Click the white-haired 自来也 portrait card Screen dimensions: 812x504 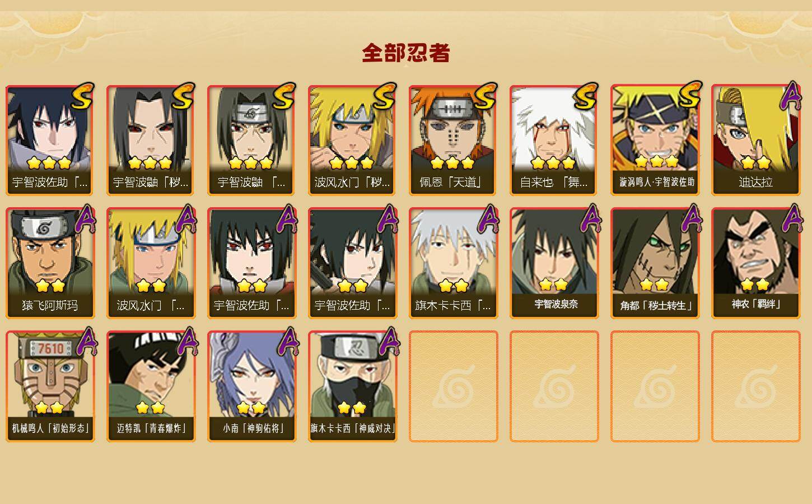pos(554,140)
